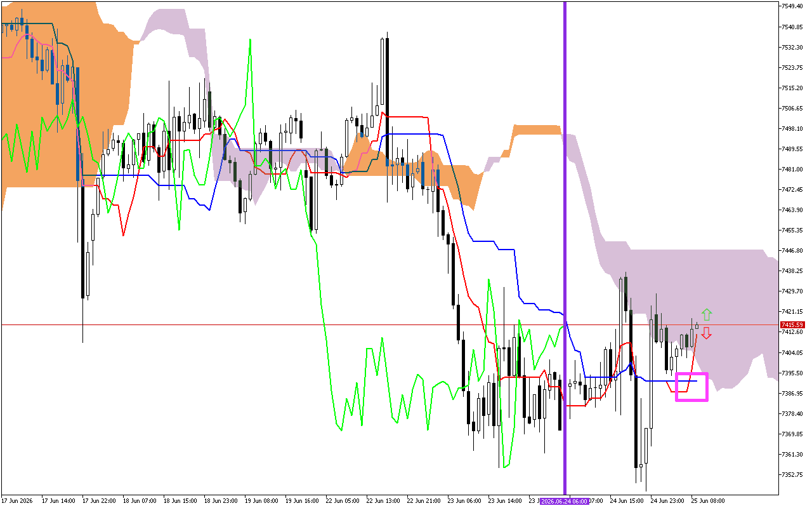Click price axis label 7472.45
The width and height of the screenshot is (812, 508).
tap(793, 189)
